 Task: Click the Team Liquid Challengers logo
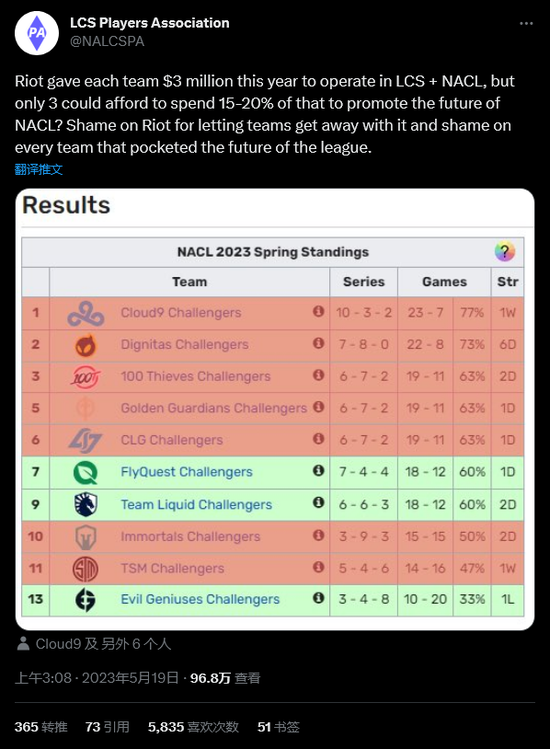[86, 504]
